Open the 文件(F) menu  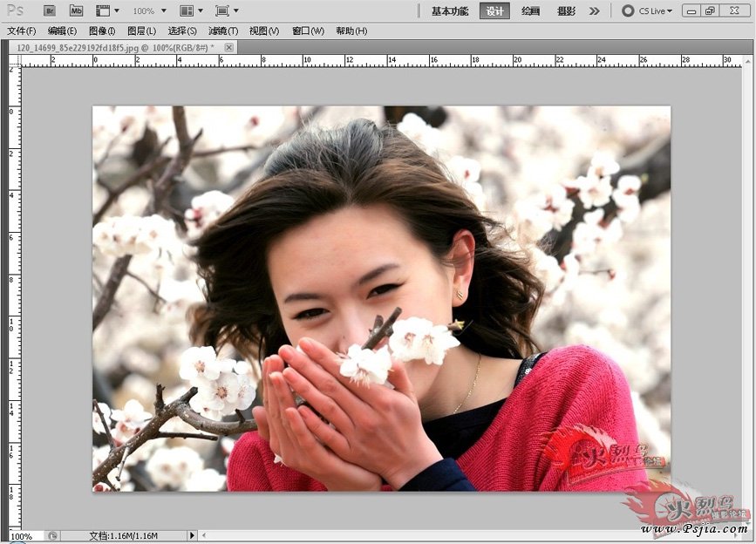coord(22,31)
